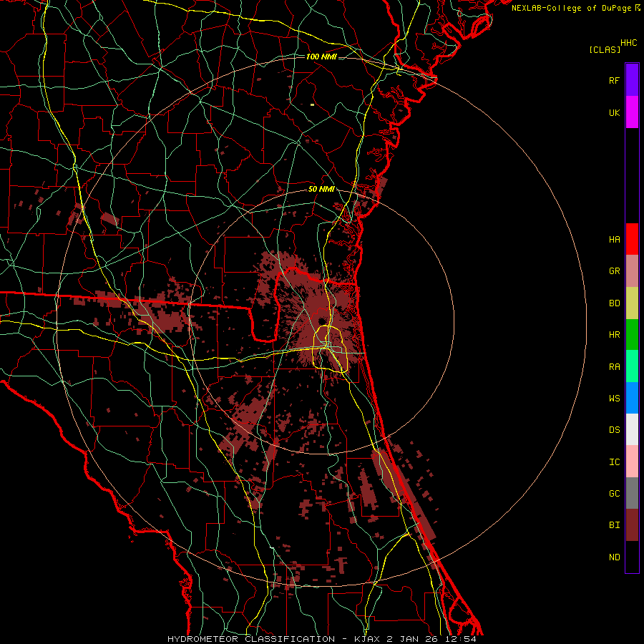Click the GC gray legend block
644x644 pixels.
click(632, 493)
